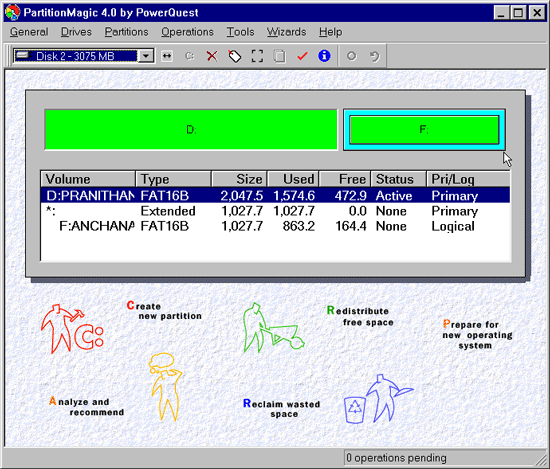
Task: Click the red X Delete partition icon
Action: click(212, 56)
